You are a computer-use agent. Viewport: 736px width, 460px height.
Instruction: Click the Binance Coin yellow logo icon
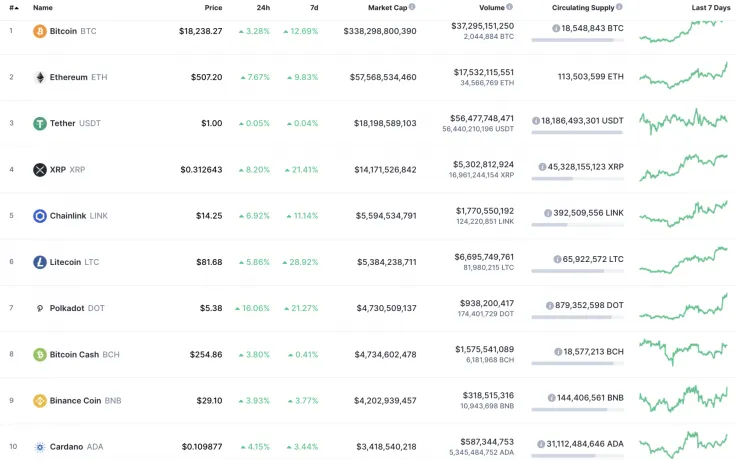tap(39, 401)
